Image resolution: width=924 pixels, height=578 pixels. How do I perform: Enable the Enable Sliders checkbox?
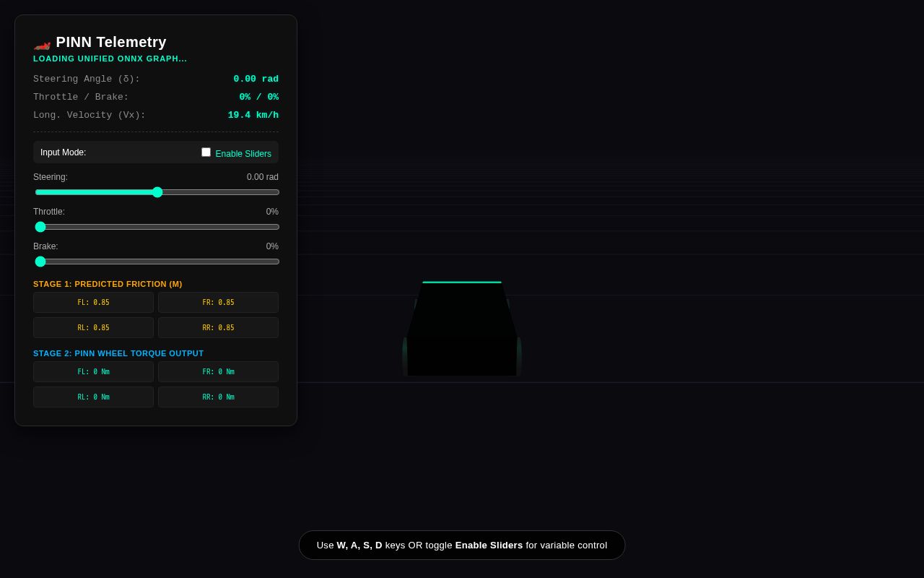tap(206, 152)
